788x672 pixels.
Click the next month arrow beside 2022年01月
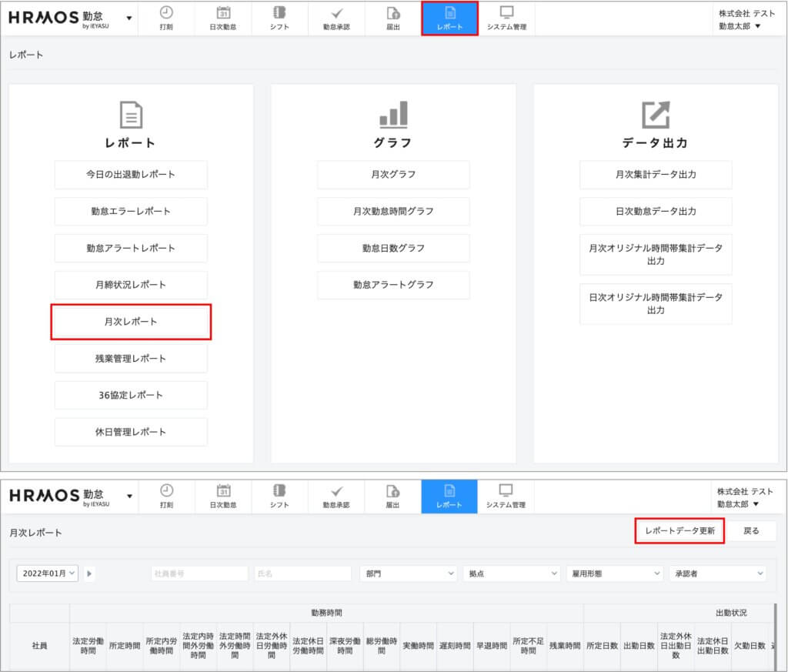pyautogui.click(x=90, y=573)
